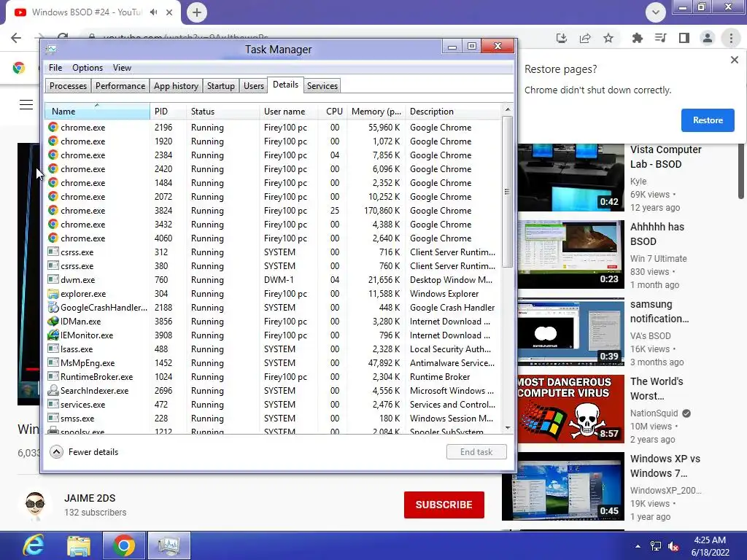Close the Windows BSOD #24 tab
This screenshot has height=560, width=747.
point(169,12)
